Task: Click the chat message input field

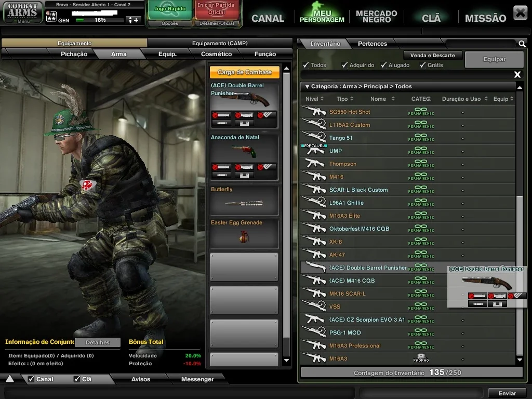Action: (179, 393)
